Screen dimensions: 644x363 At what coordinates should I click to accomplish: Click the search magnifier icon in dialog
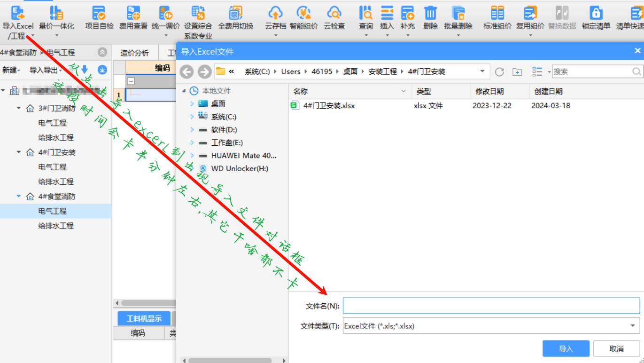tap(637, 71)
